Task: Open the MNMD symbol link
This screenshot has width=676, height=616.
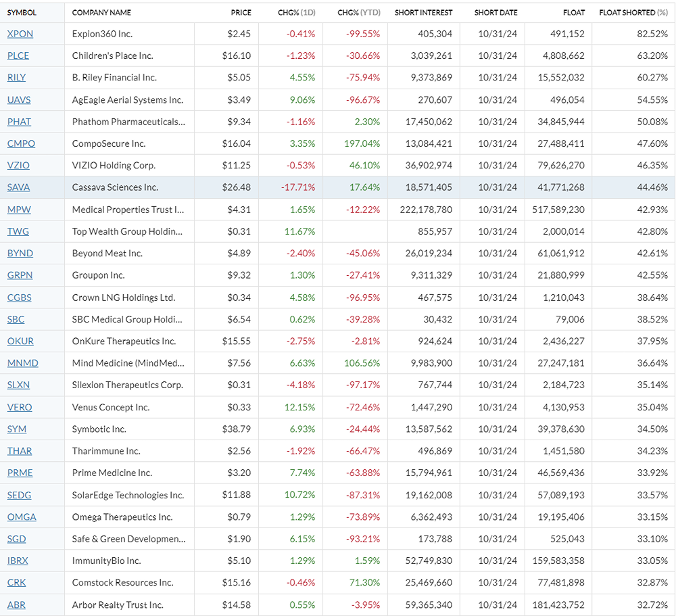Action: coord(23,363)
